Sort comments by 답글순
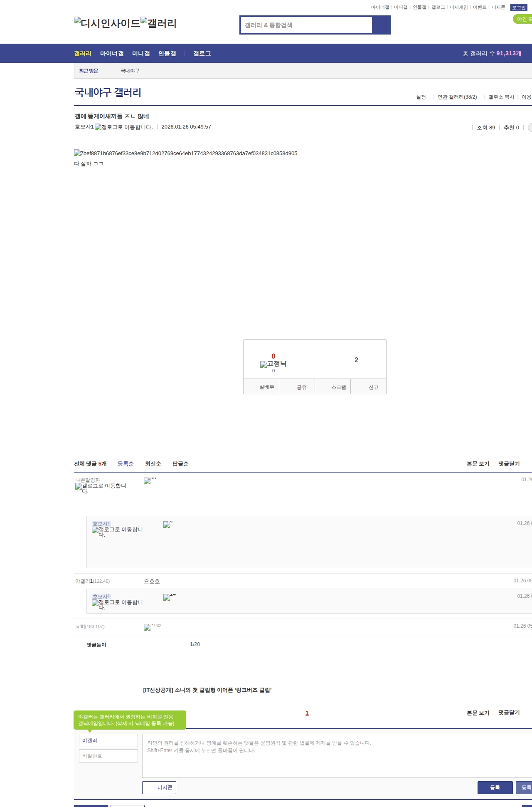532x807 pixels. pyautogui.click(x=180, y=464)
